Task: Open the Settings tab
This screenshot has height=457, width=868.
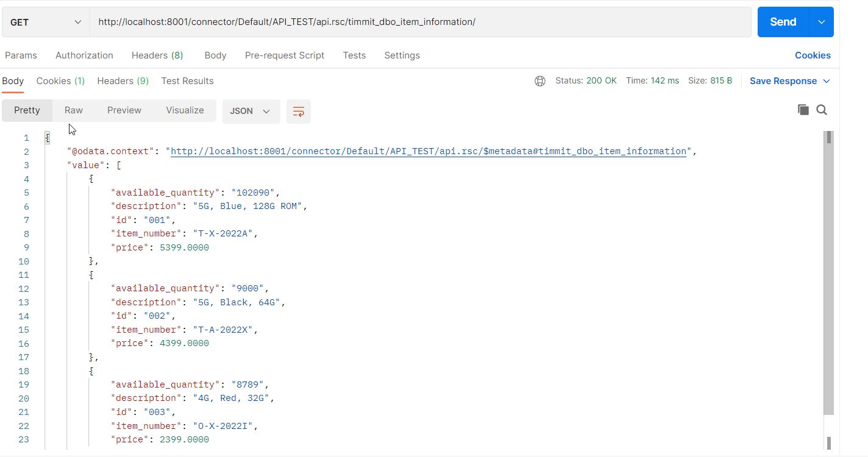Action: (402, 55)
